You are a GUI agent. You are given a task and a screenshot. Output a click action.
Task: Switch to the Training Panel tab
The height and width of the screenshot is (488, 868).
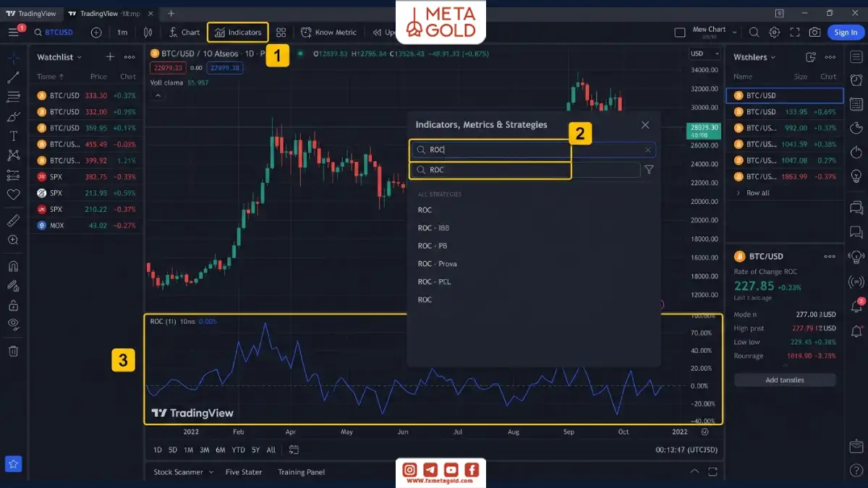(302, 472)
